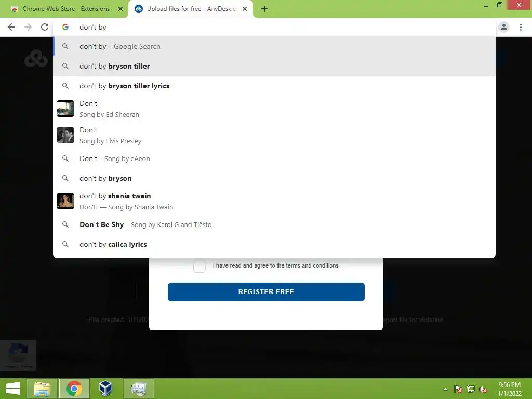Open Chrome's three-dot menu
This screenshot has width=532, height=399.
(521, 27)
